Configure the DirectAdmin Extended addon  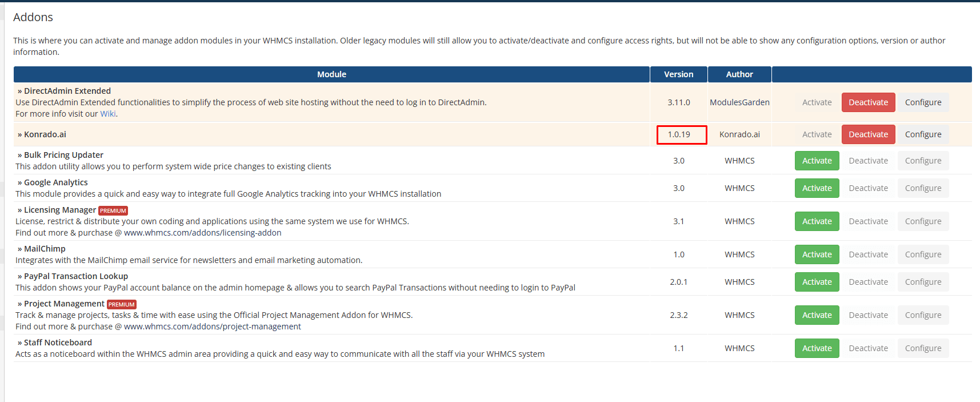coord(923,102)
